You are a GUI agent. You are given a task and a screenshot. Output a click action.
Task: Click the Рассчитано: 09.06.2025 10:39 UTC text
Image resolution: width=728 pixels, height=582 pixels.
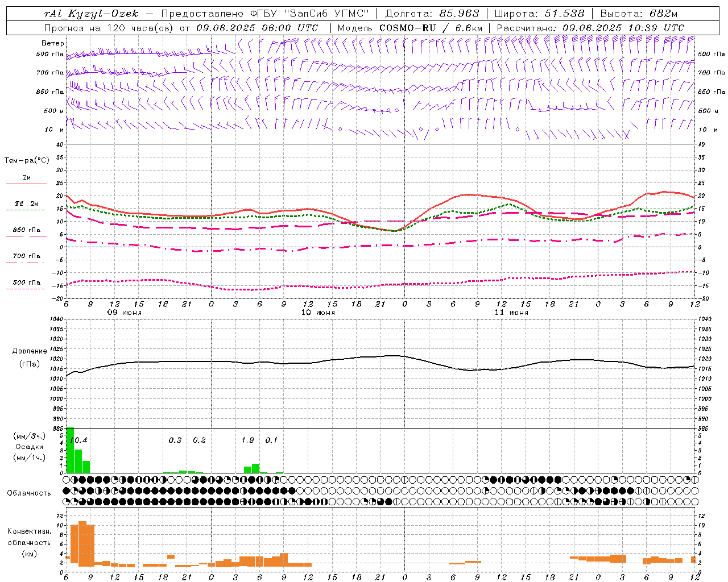tap(590, 28)
